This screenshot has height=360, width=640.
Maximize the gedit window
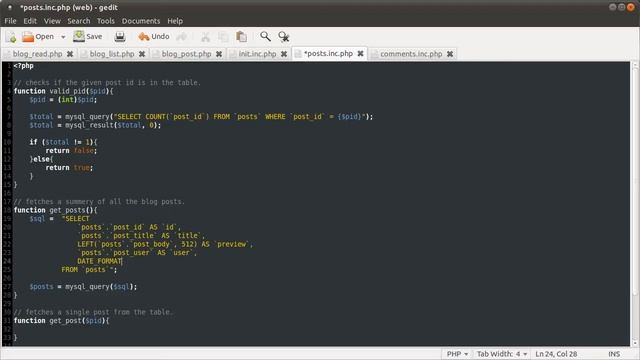tap(621, 7)
